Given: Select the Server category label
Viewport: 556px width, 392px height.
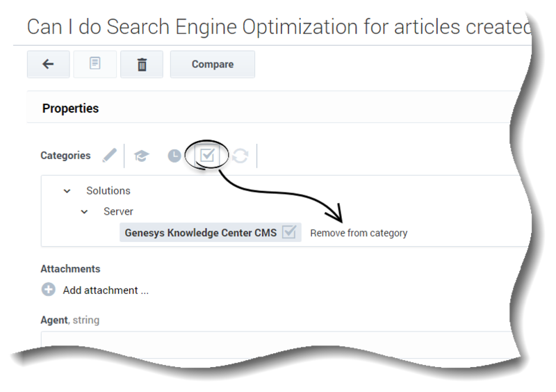Looking at the screenshot, I should coord(118,211).
